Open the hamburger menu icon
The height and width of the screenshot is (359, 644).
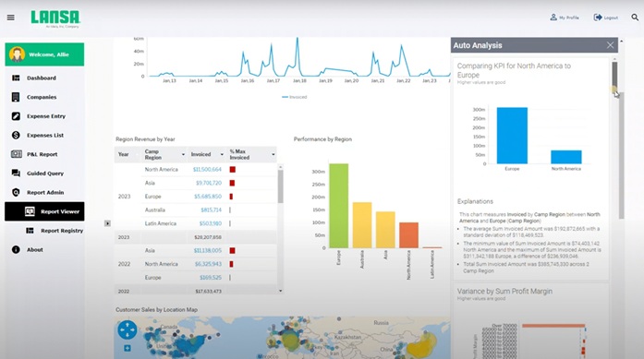click(x=11, y=18)
